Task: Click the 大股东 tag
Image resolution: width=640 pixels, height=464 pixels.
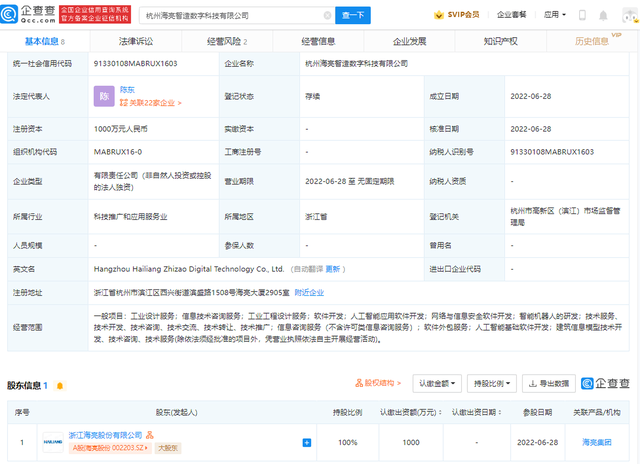Action: point(168,448)
